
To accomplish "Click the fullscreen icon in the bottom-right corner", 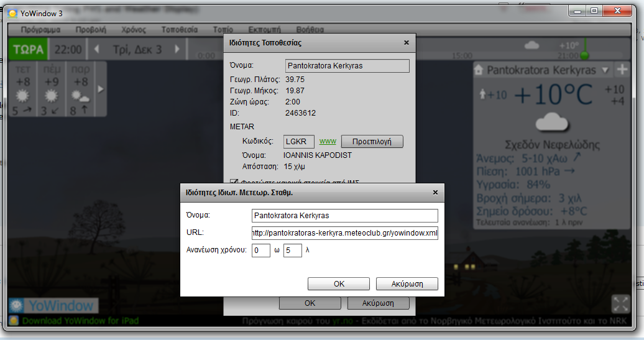I will pos(620,303).
